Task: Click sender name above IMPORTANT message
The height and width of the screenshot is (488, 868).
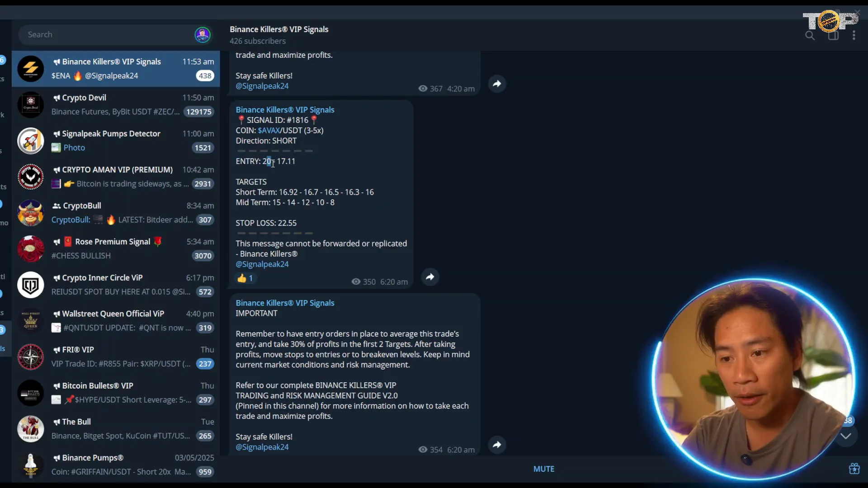Action: pyautogui.click(x=285, y=303)
